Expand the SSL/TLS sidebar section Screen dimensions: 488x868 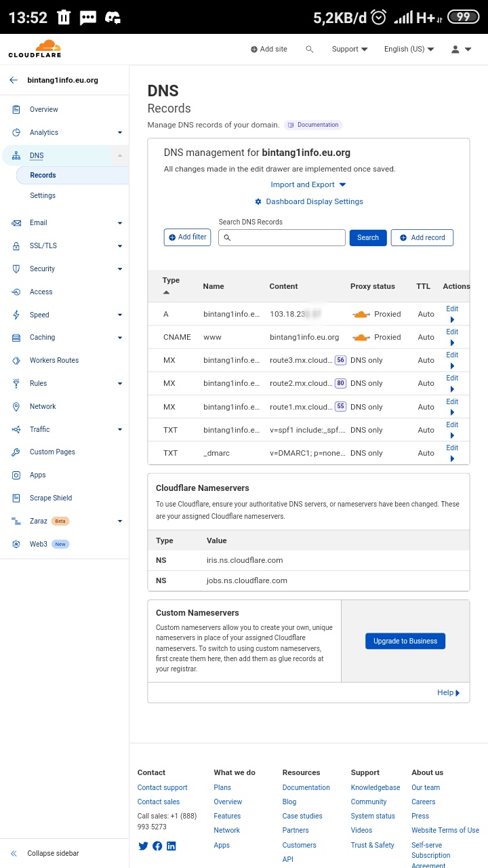(120, 246)
